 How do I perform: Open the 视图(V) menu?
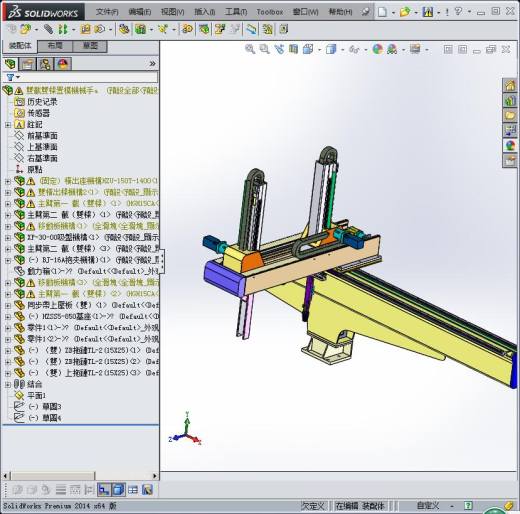pyautogui.click(x=172, y=12)
